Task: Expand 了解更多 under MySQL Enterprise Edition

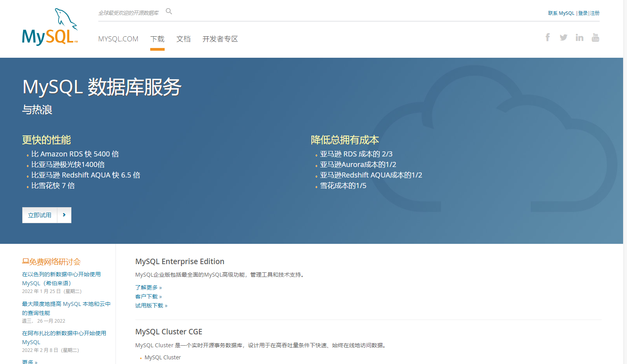Action: pyautogui.click(x=148, y=288)
